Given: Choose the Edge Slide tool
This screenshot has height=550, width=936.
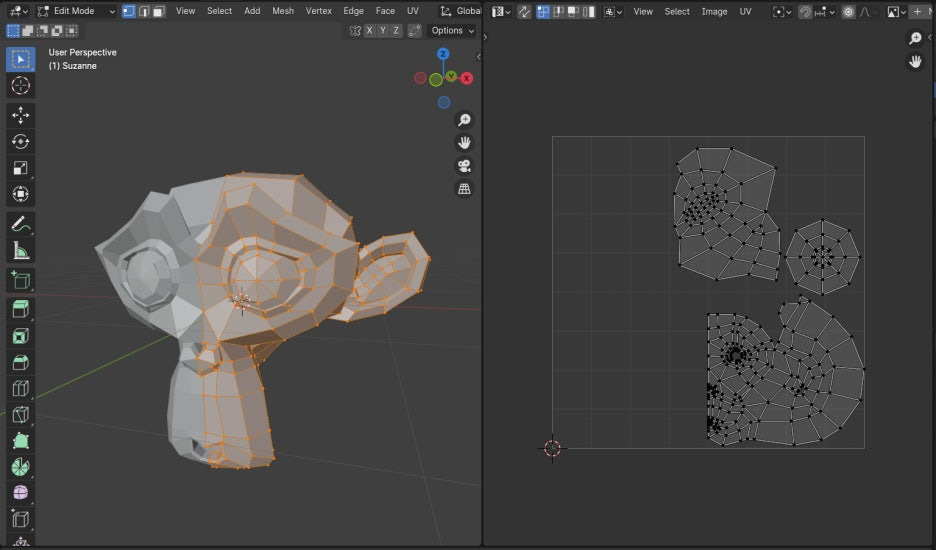Looking at the screenshot, I should point(20,519).
